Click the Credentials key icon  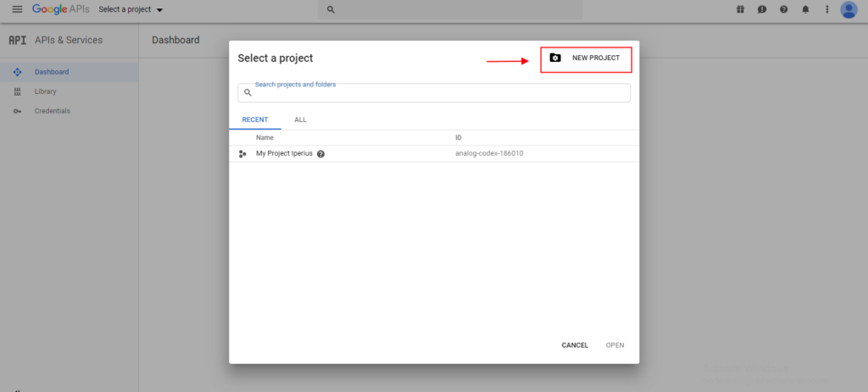click(x=17, y=111)
